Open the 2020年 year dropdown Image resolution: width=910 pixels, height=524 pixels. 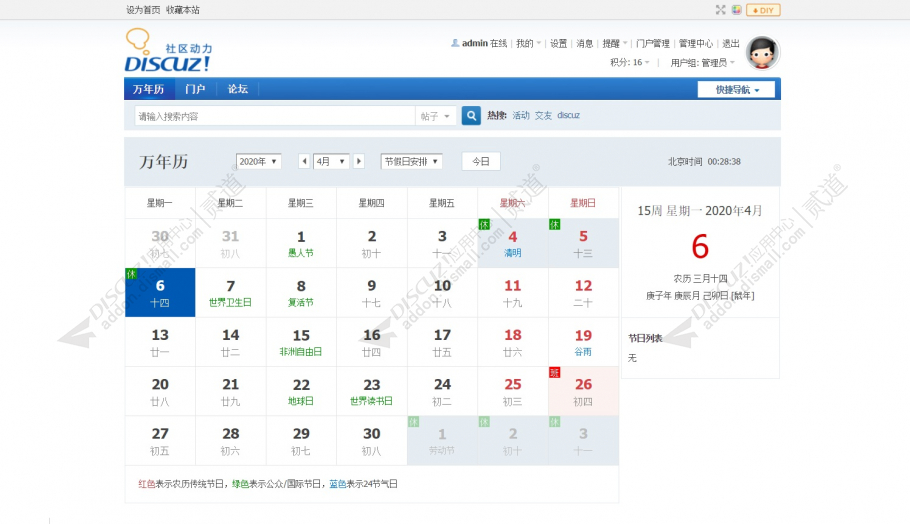258,161
